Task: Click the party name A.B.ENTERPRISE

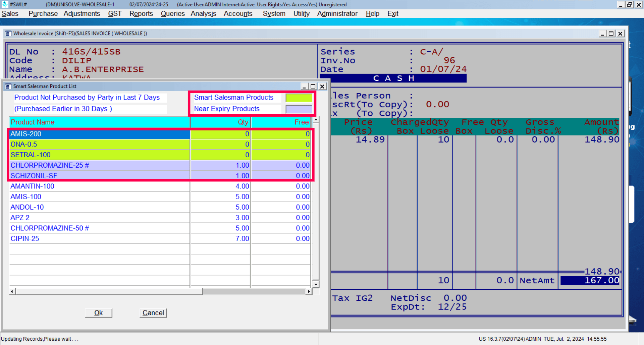Action: pyautogui.click(x=103, y=69)
